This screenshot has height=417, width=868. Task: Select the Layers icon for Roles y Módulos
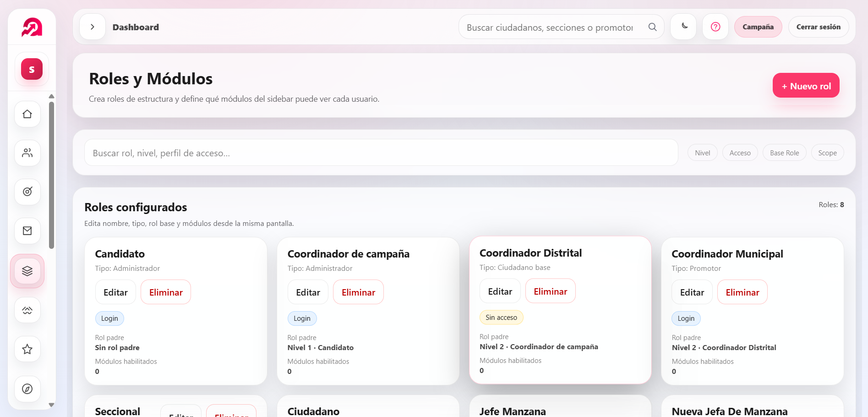(x=27, y=271)
